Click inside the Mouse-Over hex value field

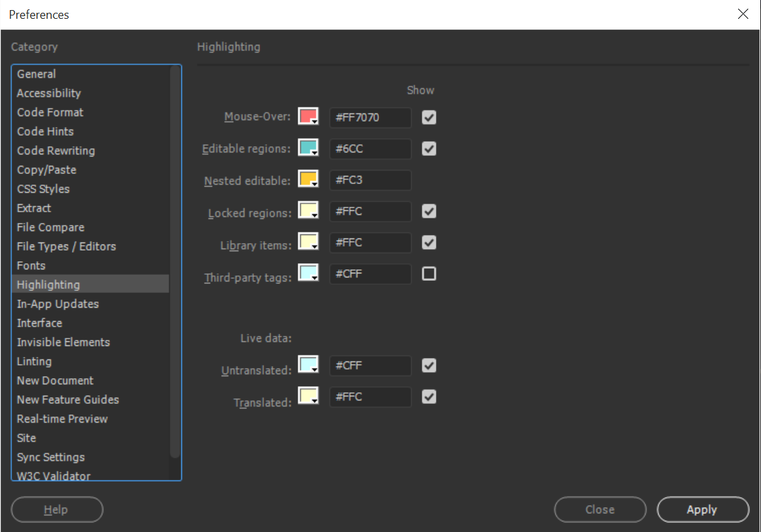coord(369,118)
